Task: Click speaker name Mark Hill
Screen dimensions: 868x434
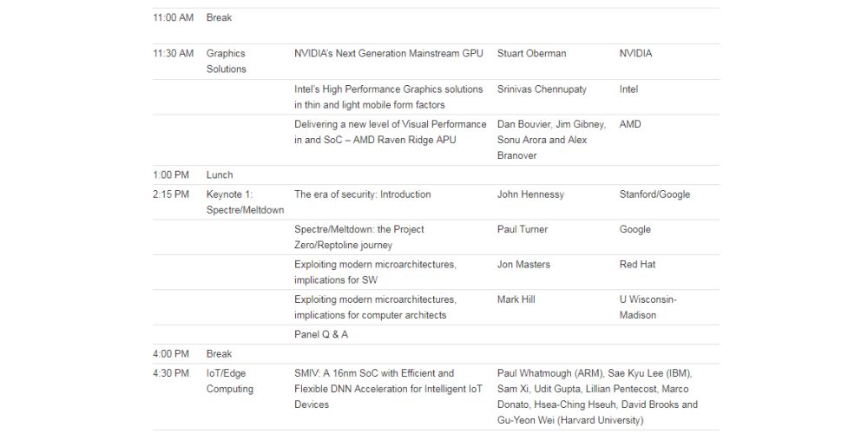Action: [x=516, y=299]
